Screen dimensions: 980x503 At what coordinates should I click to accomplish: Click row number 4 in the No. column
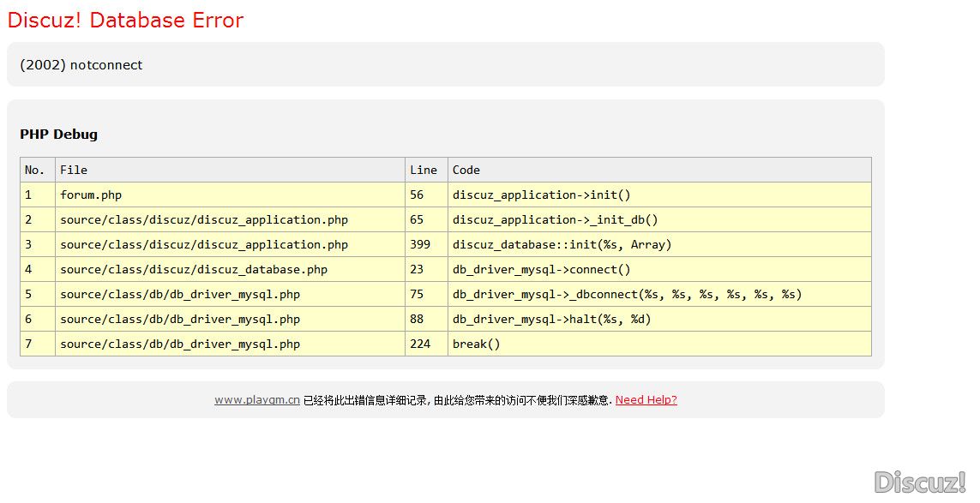pyautogui.click(x=38, y=269)
